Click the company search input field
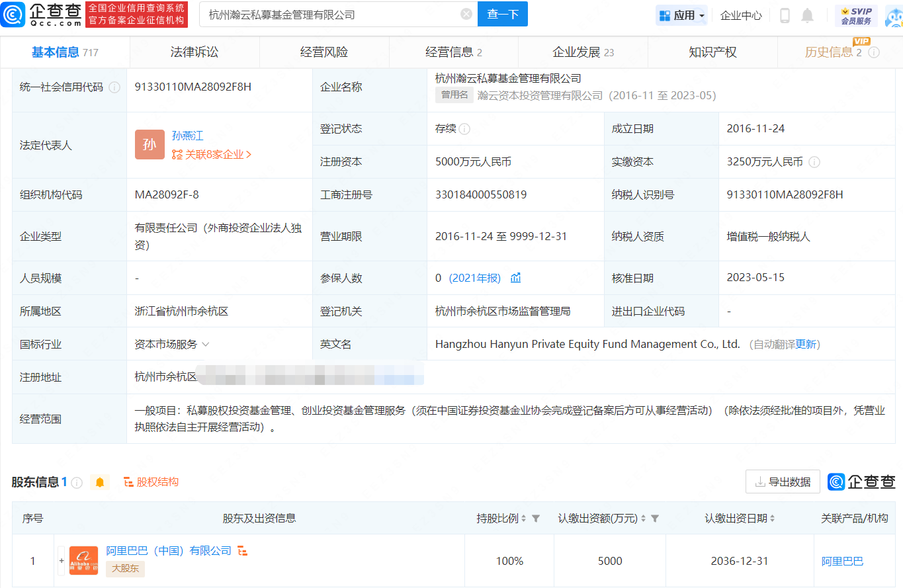 point(331,14)
